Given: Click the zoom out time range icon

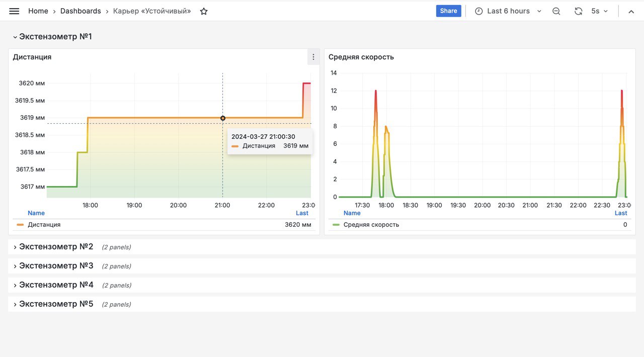Looking at the screenshot, I should (x=556, y=11).
